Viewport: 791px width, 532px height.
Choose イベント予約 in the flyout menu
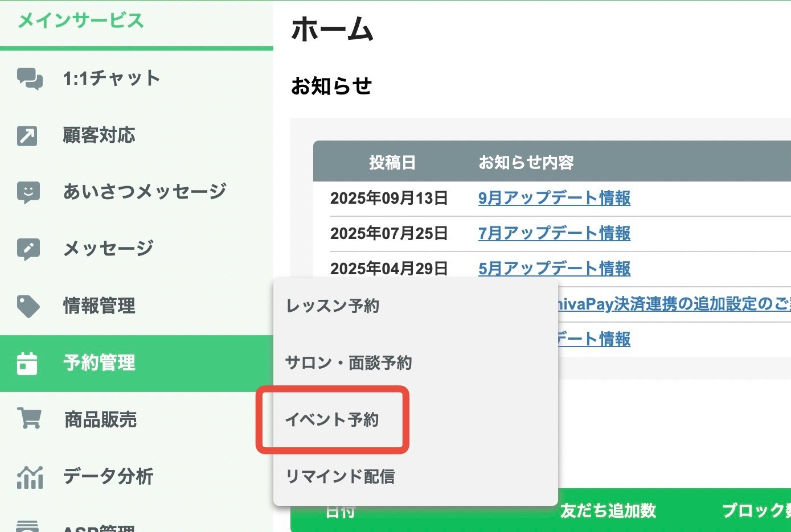tap(332, 420)
